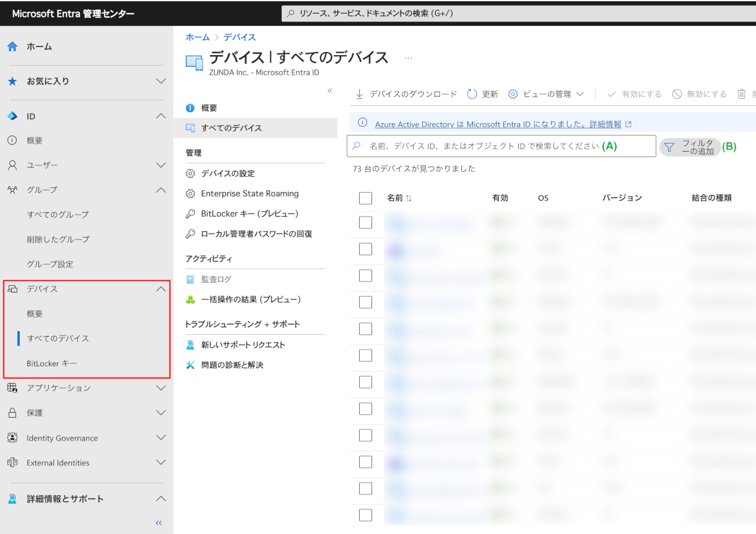Image resolution: width=756 pixels, height=534 pixels.
Task: Expand the Identity Governance chevron
Action: [x=161, y=437]
